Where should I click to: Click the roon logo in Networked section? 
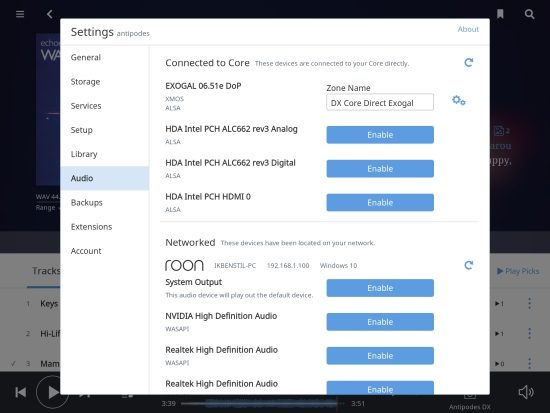coord(184,265)
